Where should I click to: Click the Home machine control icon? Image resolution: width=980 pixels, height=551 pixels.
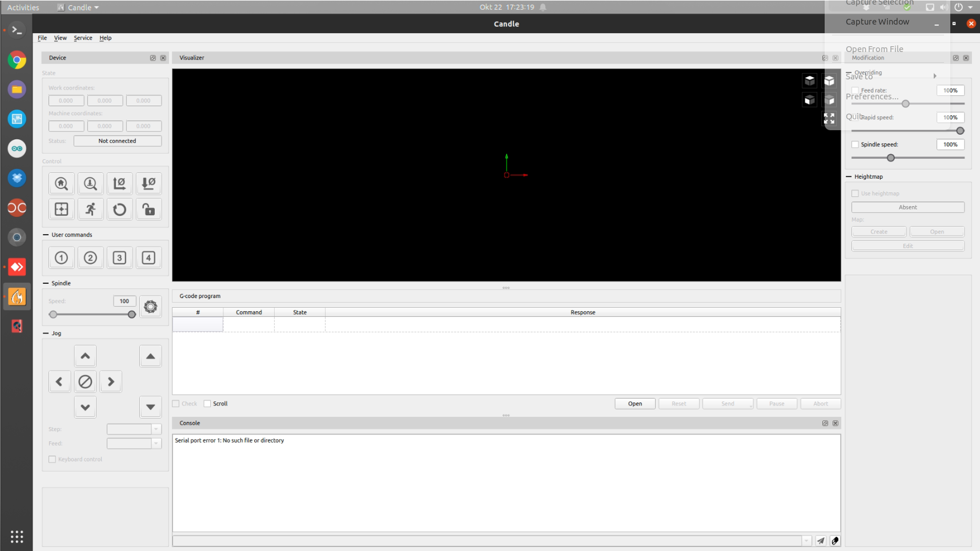[x=61, y=183]
